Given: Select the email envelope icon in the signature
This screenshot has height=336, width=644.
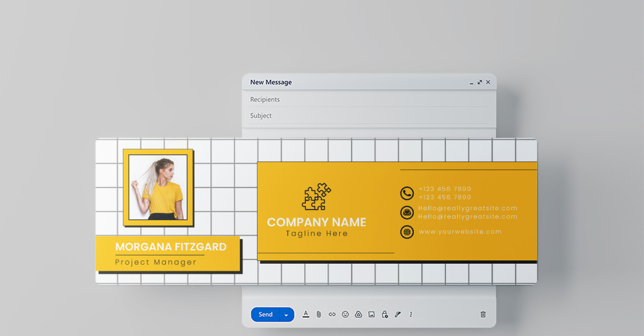Looking at the screenshot, I should pos(407,212).
